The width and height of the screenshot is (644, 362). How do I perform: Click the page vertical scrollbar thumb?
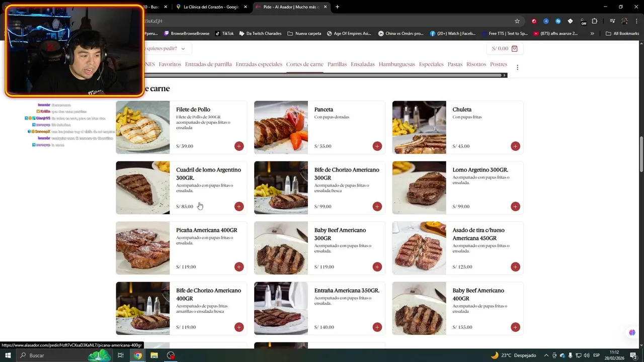pos(641,155)
